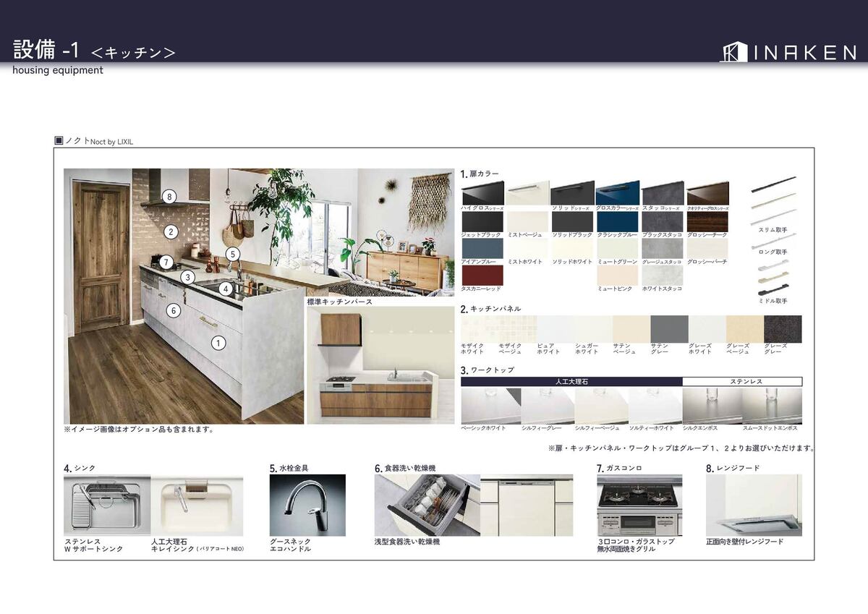Viewport: 868px width, 614px height.
Task: Pick the グロッシーチーク wood door swatch
Action: click(x=707, y=221)
